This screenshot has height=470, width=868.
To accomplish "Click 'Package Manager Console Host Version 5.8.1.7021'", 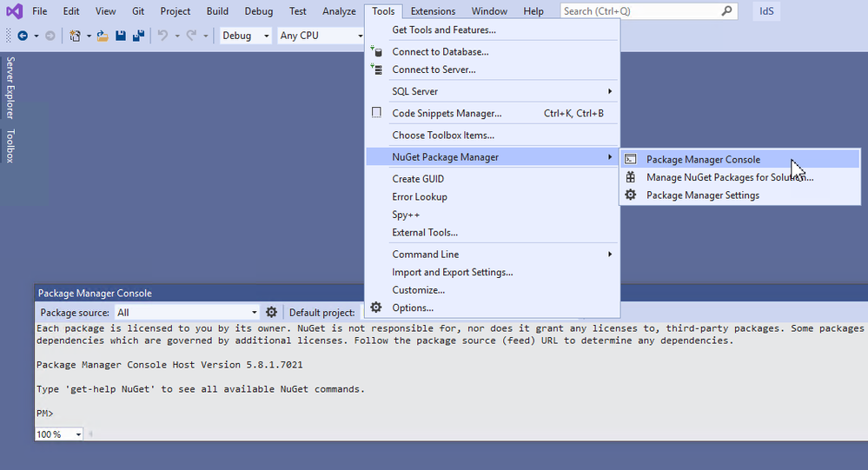I will tap(169, 365).
